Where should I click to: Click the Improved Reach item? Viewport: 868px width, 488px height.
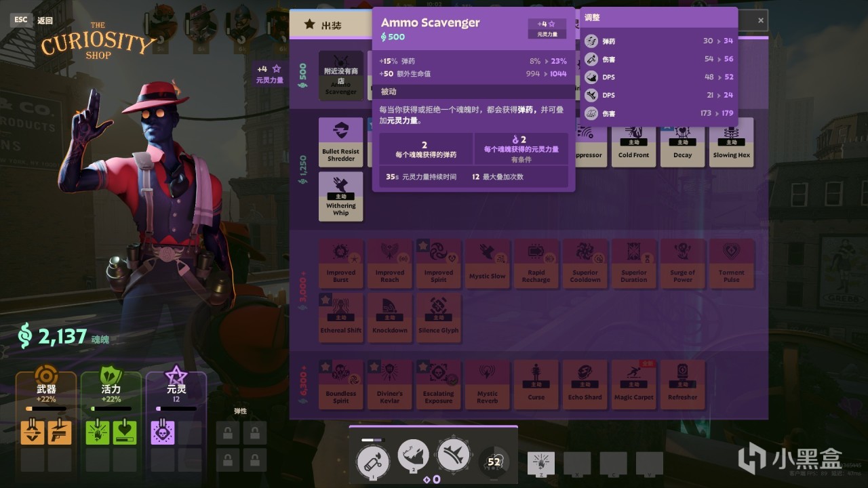click(x=390, y=263)
